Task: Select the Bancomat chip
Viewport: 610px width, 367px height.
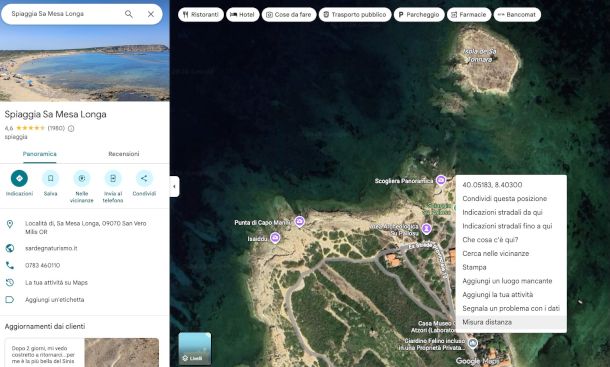Action: [517, 15]
